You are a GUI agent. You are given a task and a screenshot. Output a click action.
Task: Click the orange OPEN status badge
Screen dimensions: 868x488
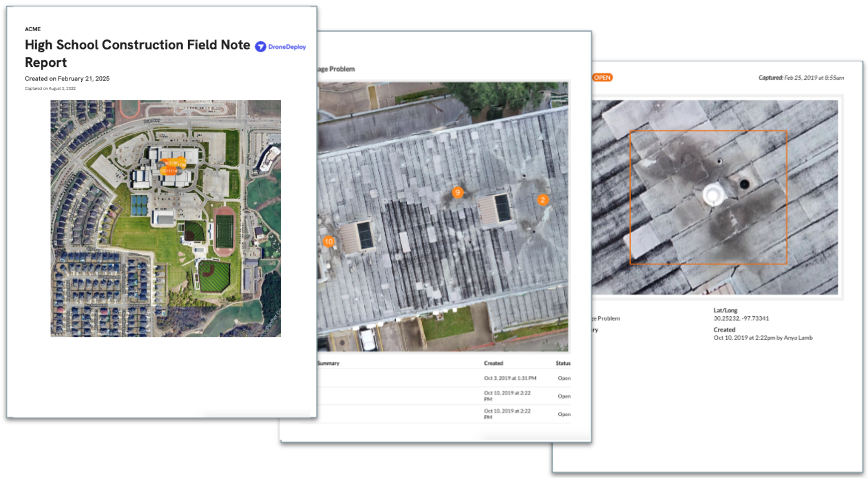click(x=602, y=78)
